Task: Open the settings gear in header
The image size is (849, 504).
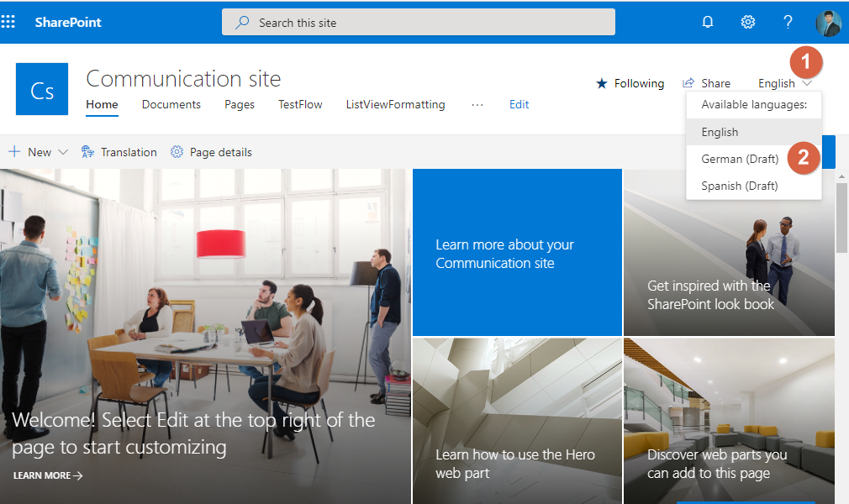Action: [748, 22]
